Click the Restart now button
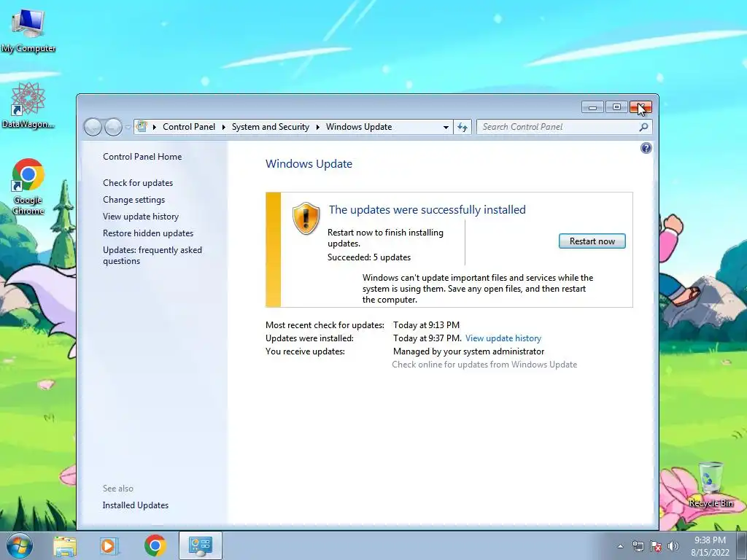 (x=592, y=241)
